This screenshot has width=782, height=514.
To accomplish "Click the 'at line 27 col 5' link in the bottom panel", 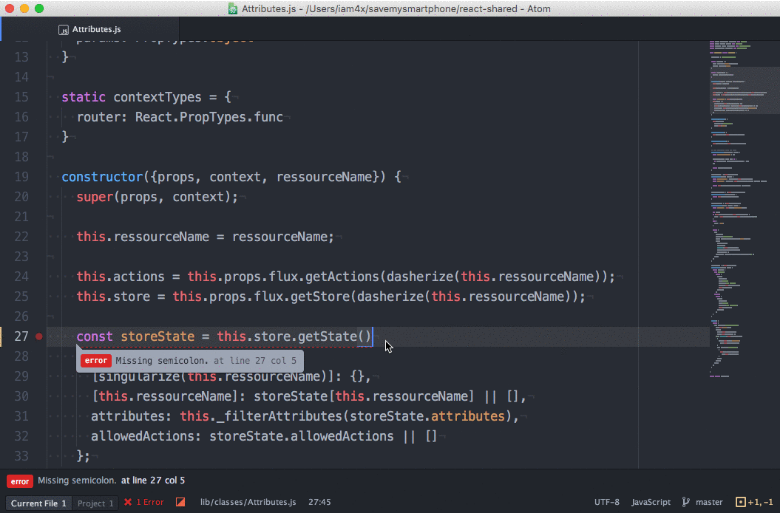I will [153, 481].
